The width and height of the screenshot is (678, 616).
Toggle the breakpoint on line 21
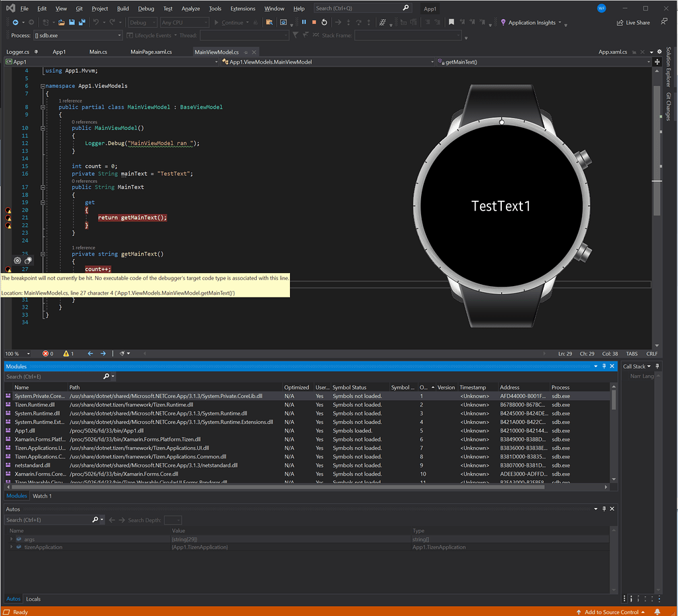(9, 217)
